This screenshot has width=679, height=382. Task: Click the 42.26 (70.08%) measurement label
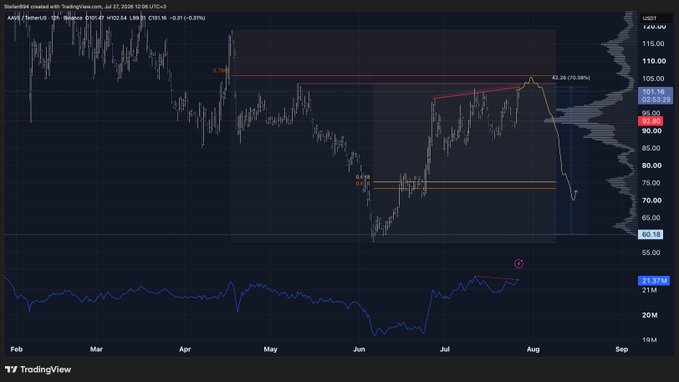coord(571,78)
